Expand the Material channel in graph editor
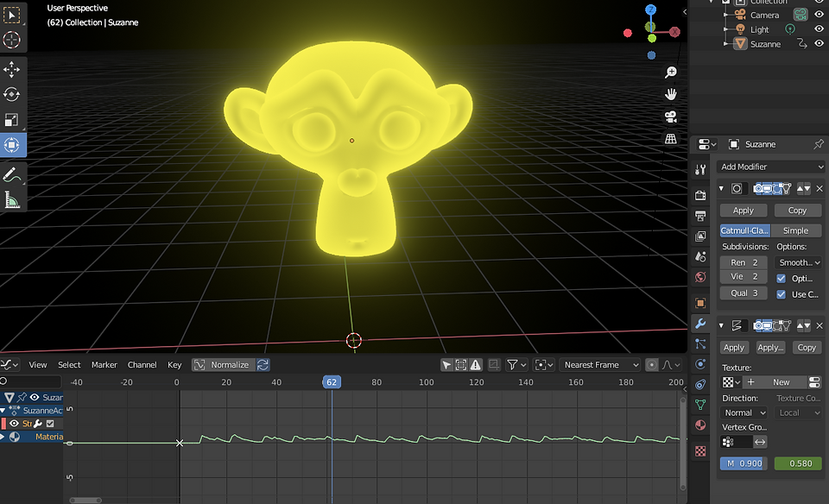This screenshot has width=829, height=504. [x=3, y=437]
